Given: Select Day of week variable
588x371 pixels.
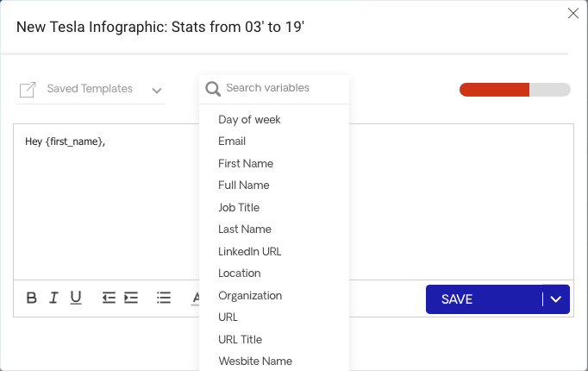Looking at the screenshot, I should (x=249, y=120).
